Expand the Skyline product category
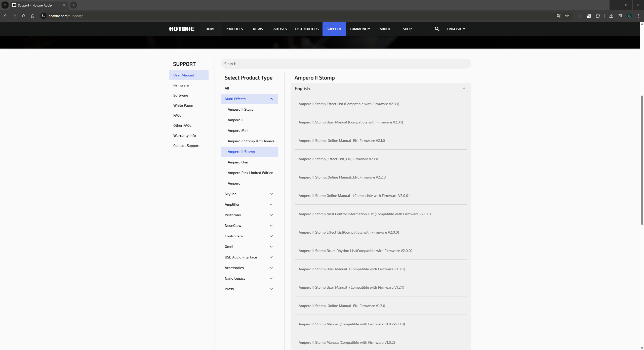Image resolution: width=644 pixels, height=350 pixels. tap(271, 194)
